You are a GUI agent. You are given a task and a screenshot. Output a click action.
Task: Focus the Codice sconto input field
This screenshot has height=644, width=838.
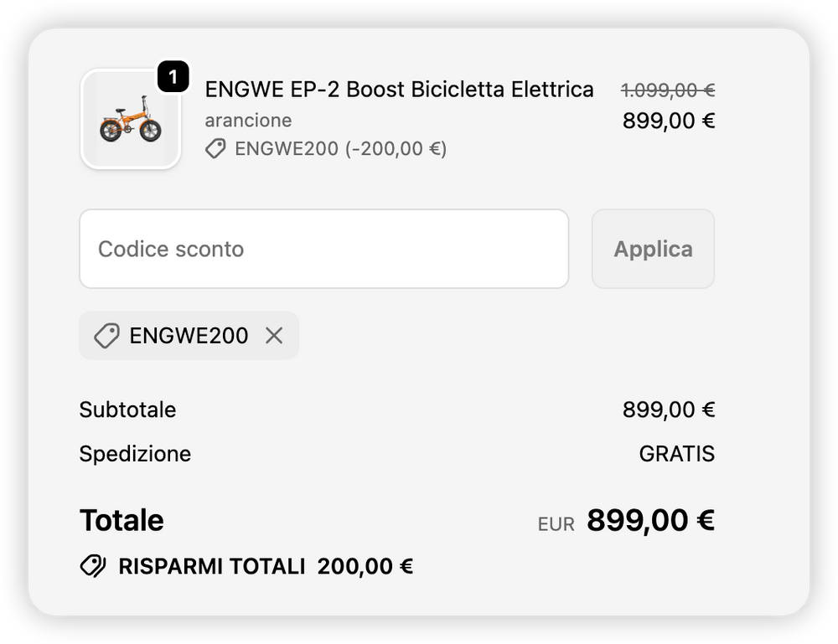pos(323,249)
